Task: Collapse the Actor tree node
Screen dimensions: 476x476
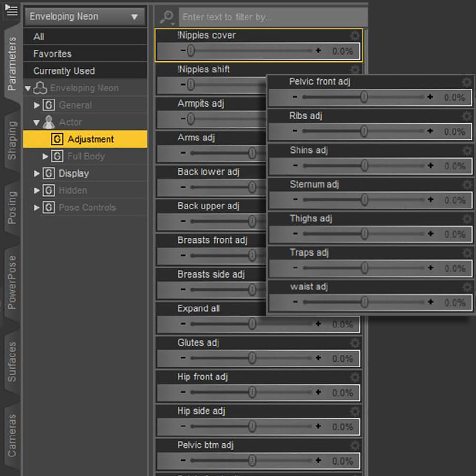Action: coord(37,122)
